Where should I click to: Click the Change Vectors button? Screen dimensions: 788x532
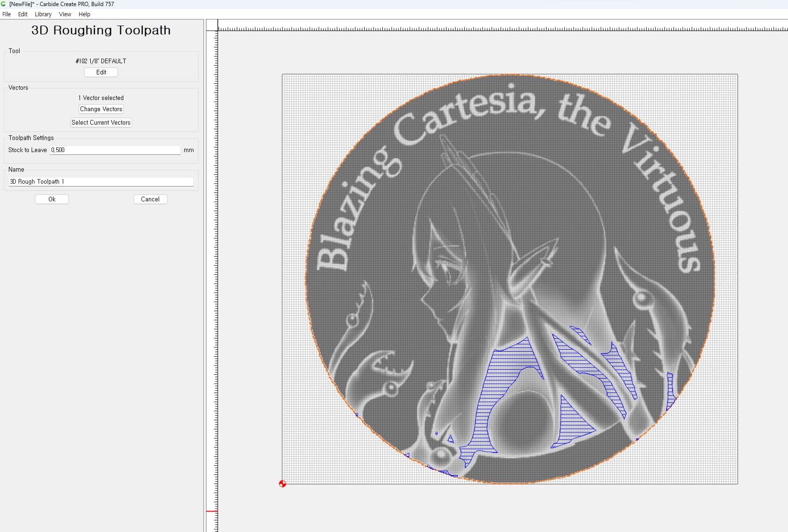[x=101, y=109]
